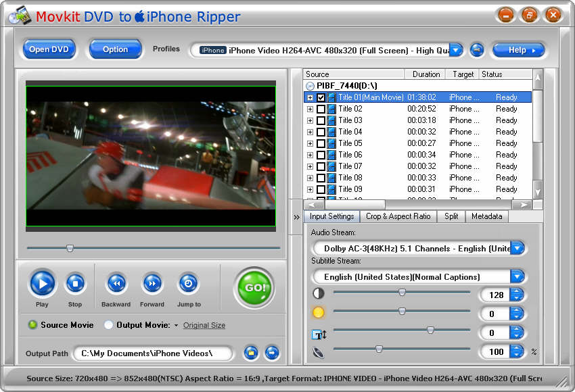Switch to the Input Settings tab
This screenshot has width=575, height=392.
coord(331,216)
